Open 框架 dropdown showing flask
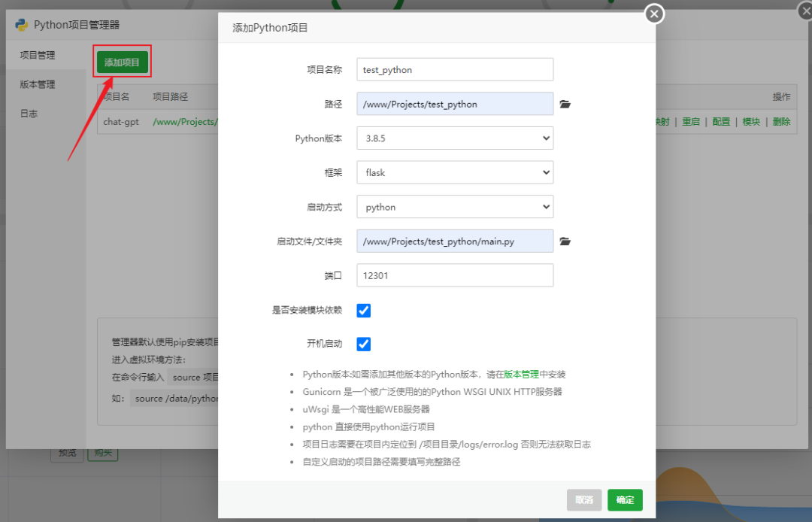The height and width of the screenshot is (522, 812). click(x=455, y=172)
